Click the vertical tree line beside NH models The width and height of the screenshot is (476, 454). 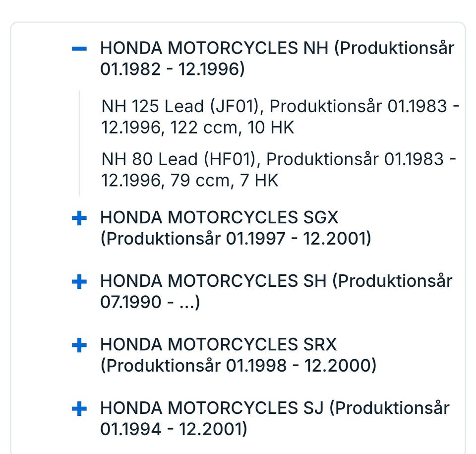click(79, 143)
